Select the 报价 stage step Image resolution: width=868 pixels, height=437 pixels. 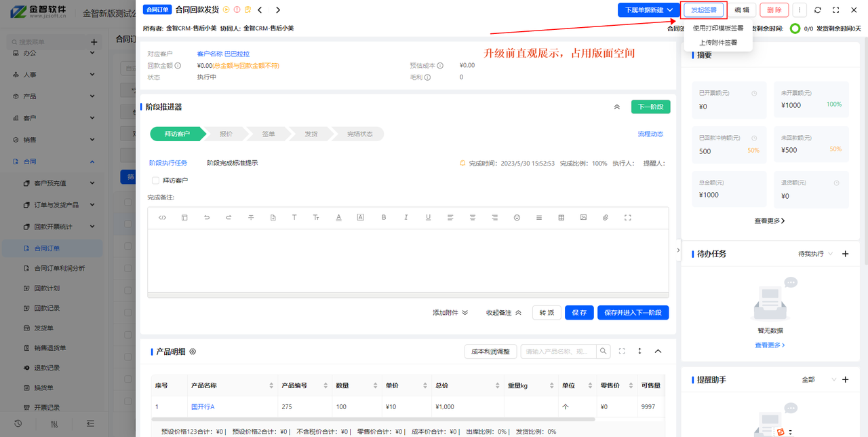click(x=226, y=134)
